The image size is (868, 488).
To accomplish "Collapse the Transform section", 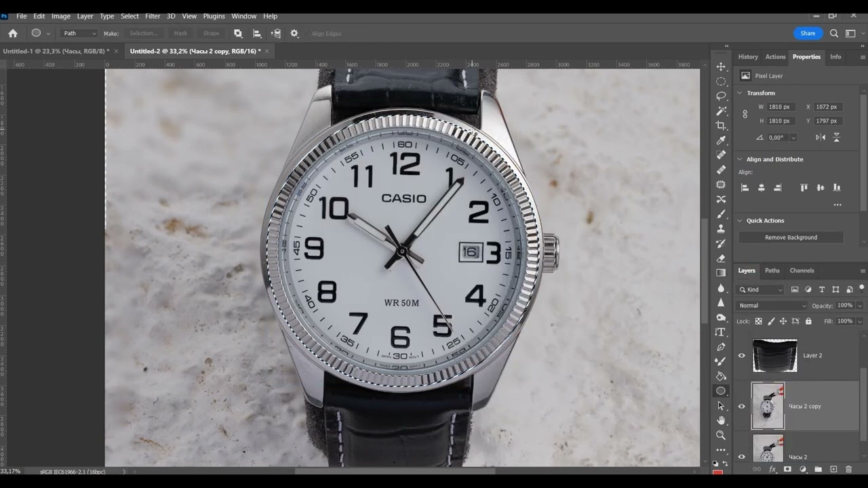I will (739, 93).
